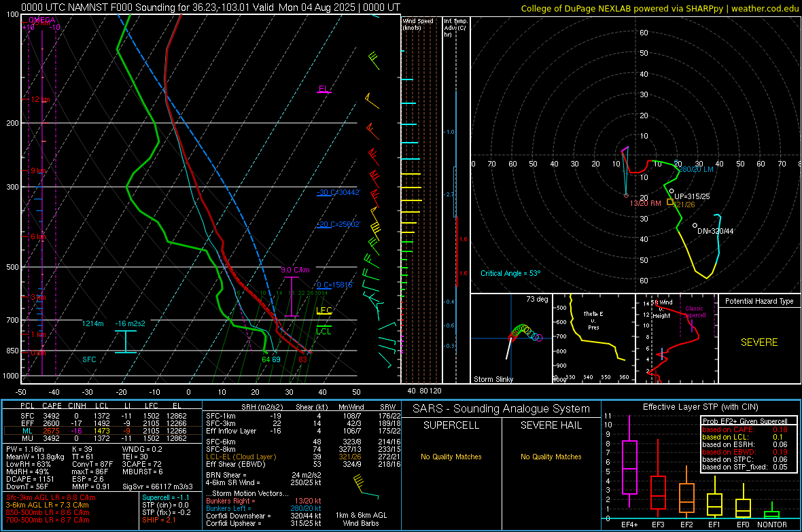Click the 1km & 6km AGL Wind Barbs caption

pos(361,519)
